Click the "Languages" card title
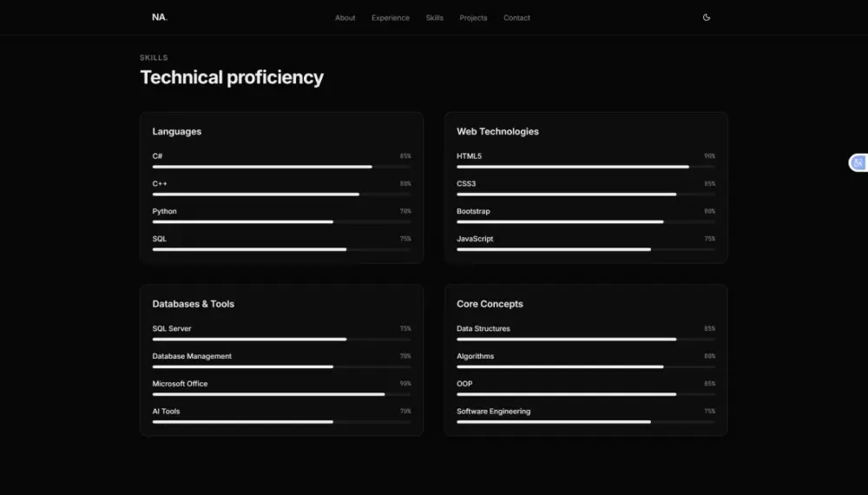This screenshot has width=868, height=495. coord(176,131)
